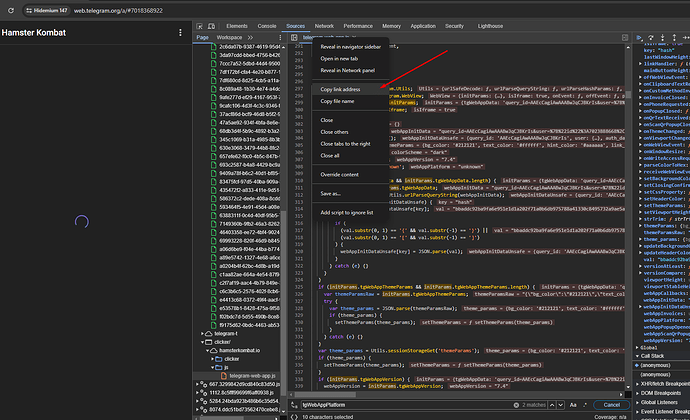
Task: Go to previous search match
Action: tap(552, 405)
